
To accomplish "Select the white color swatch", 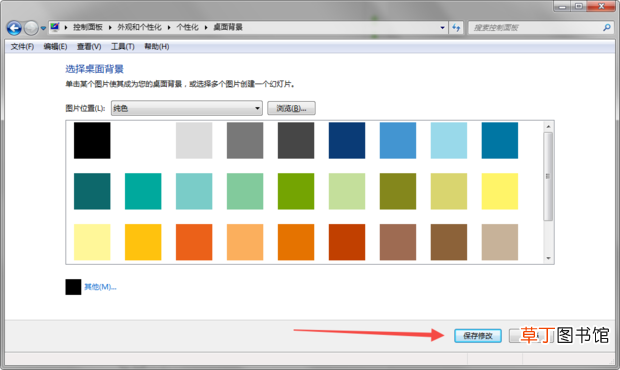I will tap(143, 140).
